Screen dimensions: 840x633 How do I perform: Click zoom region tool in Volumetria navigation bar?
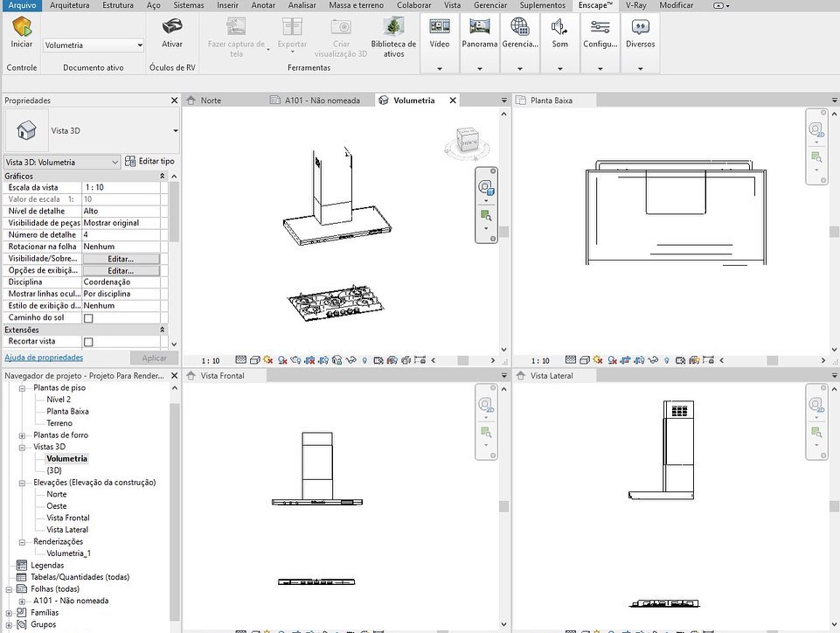(x=486, y=215)
